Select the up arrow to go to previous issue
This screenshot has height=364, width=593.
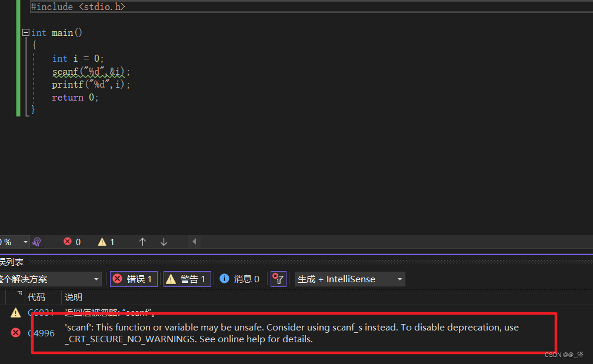pos(142,242)
